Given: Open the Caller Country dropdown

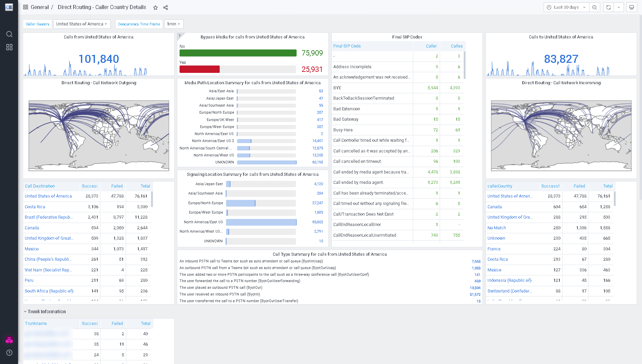Looking at the screenshot, I should [82, 24].
